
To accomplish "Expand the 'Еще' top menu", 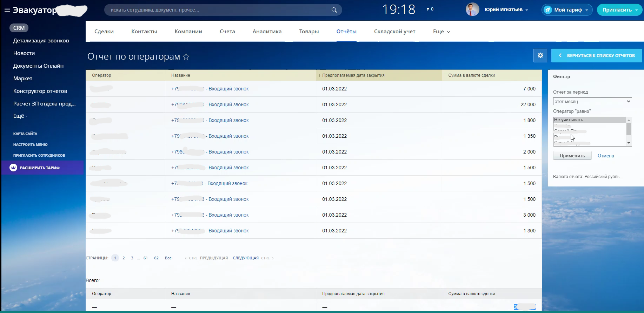I will point(441,32).
